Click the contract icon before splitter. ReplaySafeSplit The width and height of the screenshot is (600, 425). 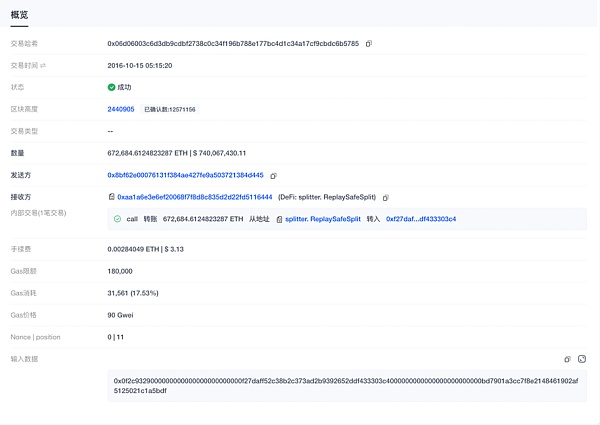point(279,219)
